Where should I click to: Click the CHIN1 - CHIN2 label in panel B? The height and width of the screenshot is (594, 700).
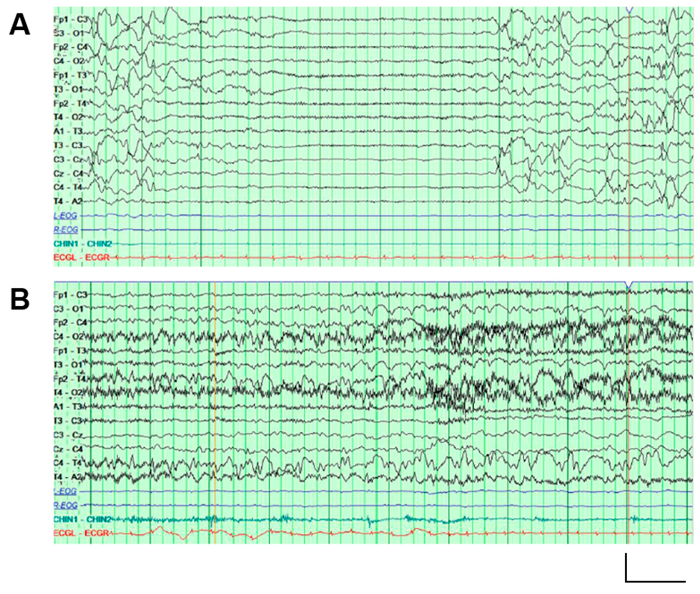pyautogui.click(x=82, y=519)
